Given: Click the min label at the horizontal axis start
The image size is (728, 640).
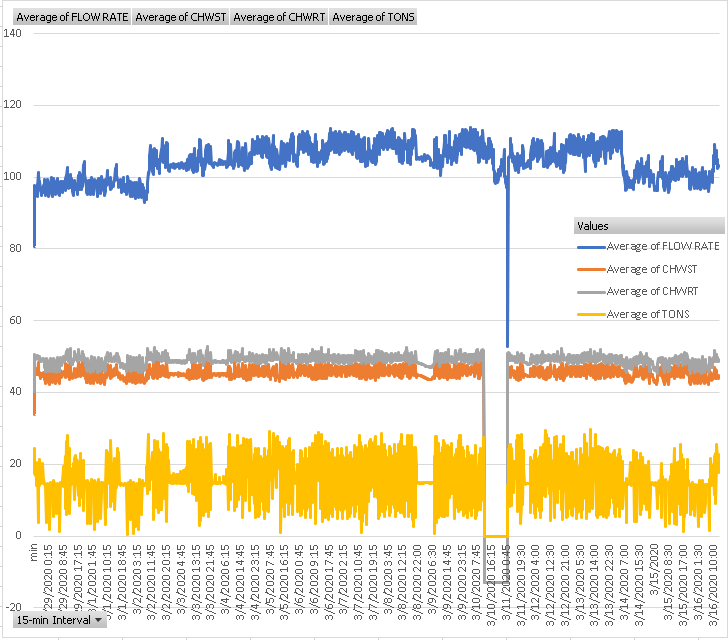Looking at the screenshot, I should click(33, 552).
